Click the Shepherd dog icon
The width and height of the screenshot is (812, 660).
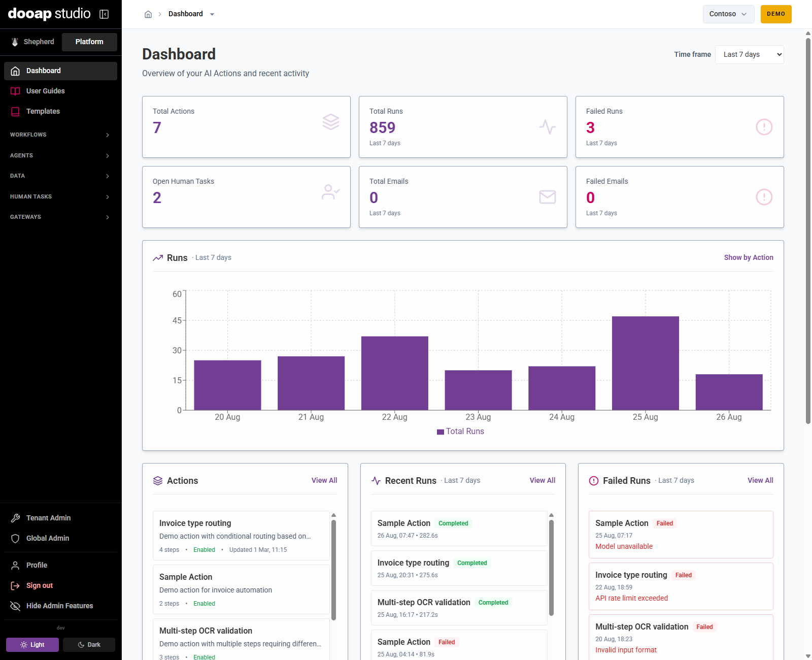(x=15, y=42)
